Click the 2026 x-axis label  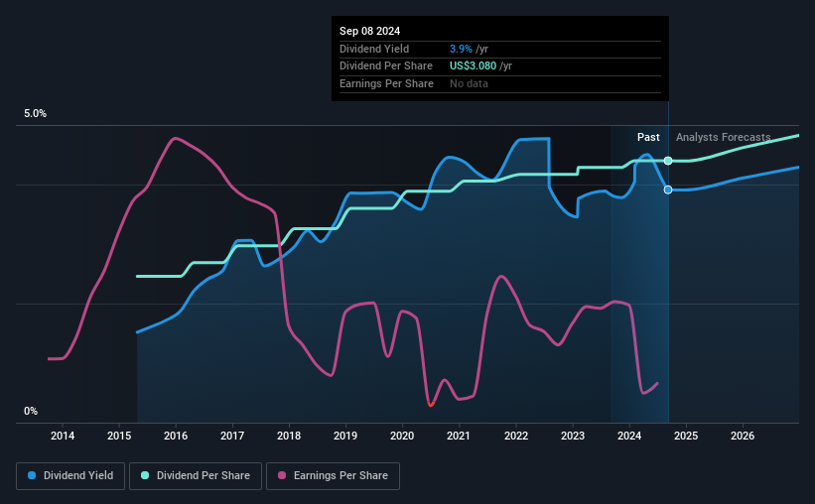(x=743, y=436)
